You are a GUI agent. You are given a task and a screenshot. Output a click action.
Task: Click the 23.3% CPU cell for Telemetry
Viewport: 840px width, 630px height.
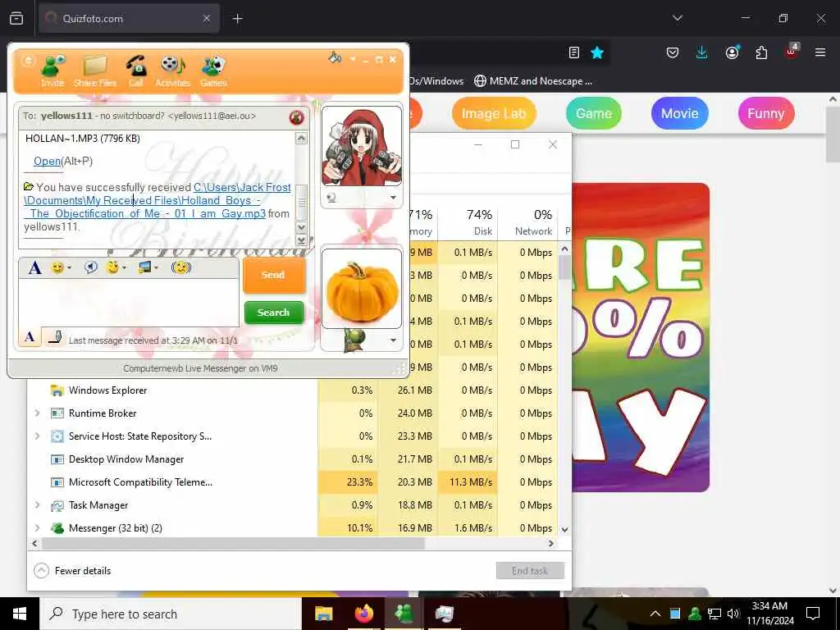click(348, 482)
